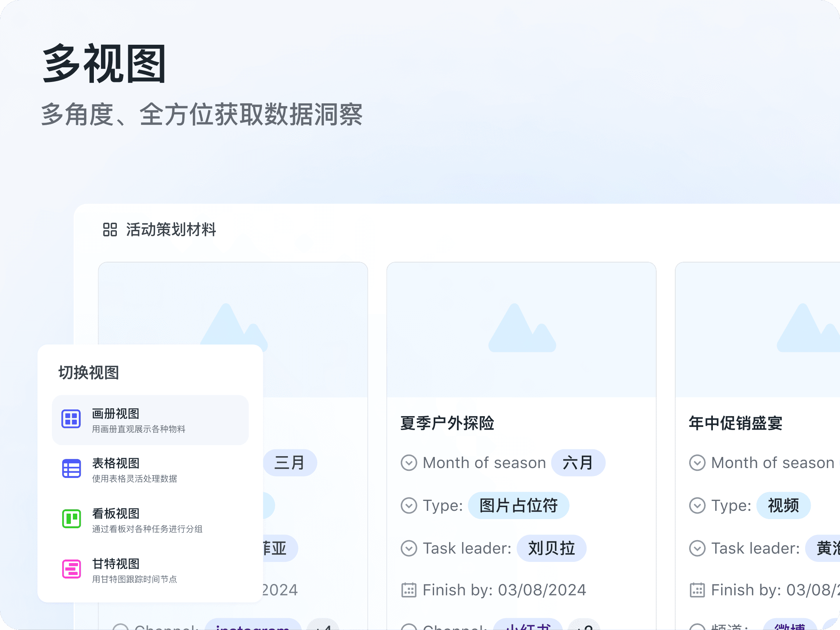The height and width of the screenshot is (630, 840).
Task: Select the gallery view icon
Action: tap(71, 419)
